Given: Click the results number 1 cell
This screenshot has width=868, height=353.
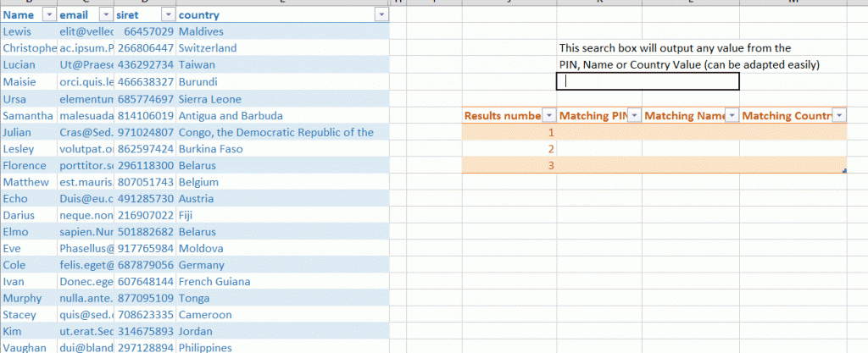Looking at the screenshot, I should pyautogui.click(x=509, y=132).
